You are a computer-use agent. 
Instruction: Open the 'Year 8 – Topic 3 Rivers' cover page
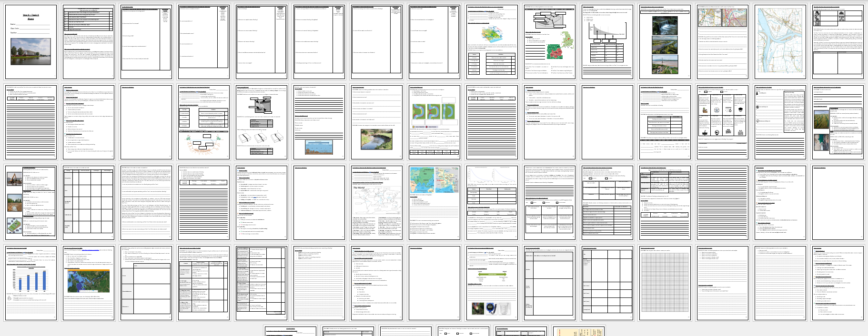click(30, 42)
